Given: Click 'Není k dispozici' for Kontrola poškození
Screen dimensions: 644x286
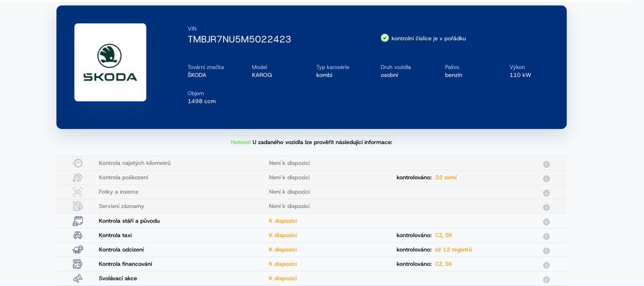Looking at the screenshot, I should tap(289, 177).
